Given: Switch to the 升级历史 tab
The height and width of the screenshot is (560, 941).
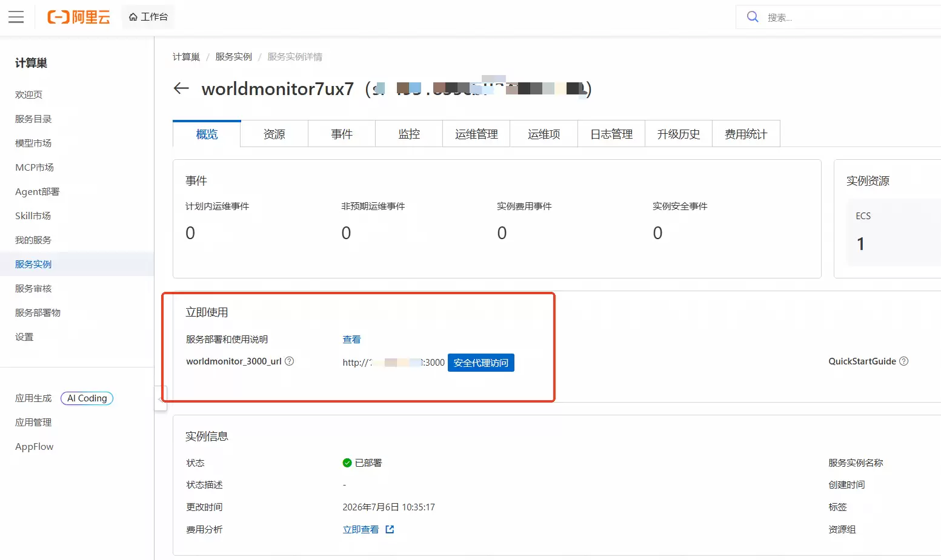Looking at the screenshot, I should pos(679,134).
